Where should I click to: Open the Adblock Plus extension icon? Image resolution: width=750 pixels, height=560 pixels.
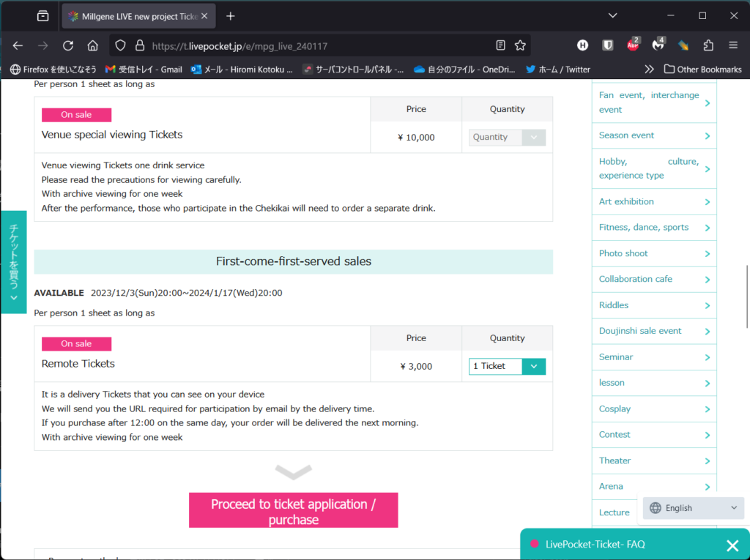(633, 45)
